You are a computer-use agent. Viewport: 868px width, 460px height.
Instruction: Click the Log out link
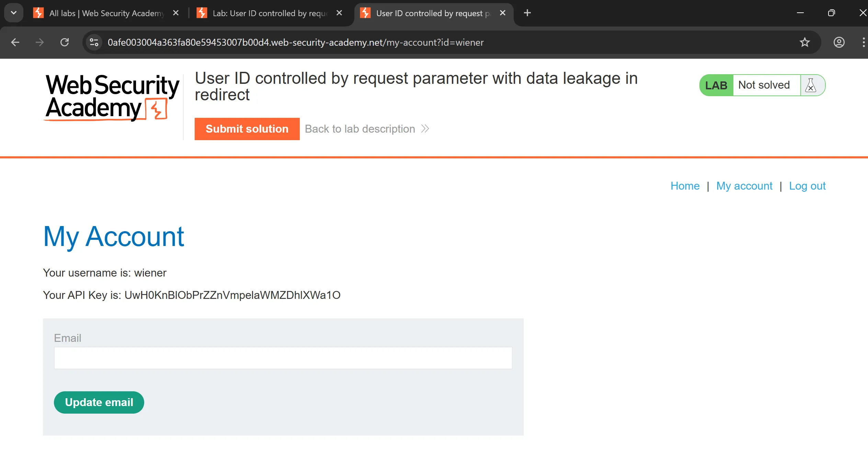(x=807, y=186)
